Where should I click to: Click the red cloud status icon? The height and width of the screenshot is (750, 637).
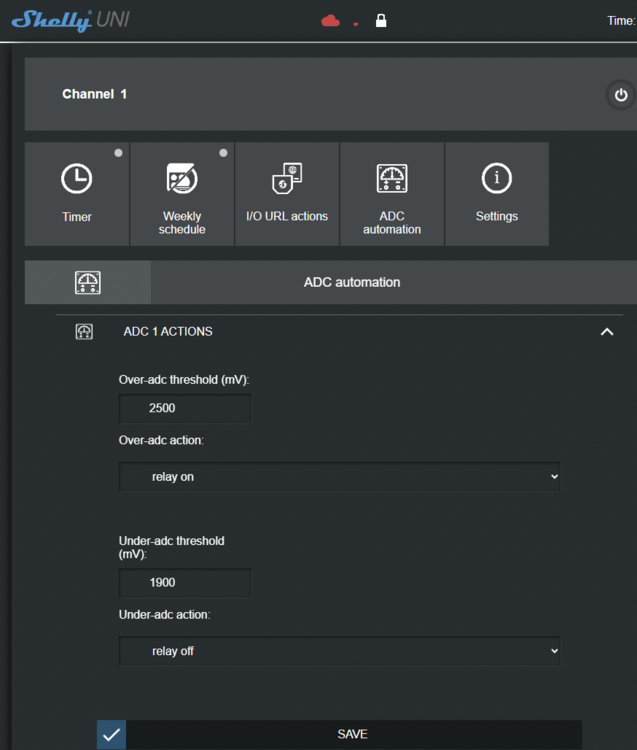pos(330,21)
